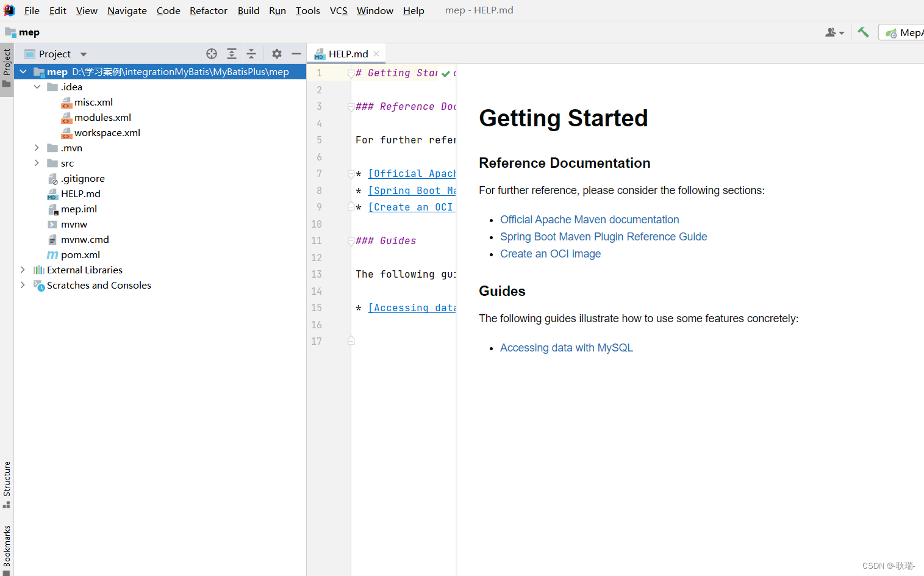Open the Run menu
This screenshot has height=576, width=924.
(x=278, y=10)
